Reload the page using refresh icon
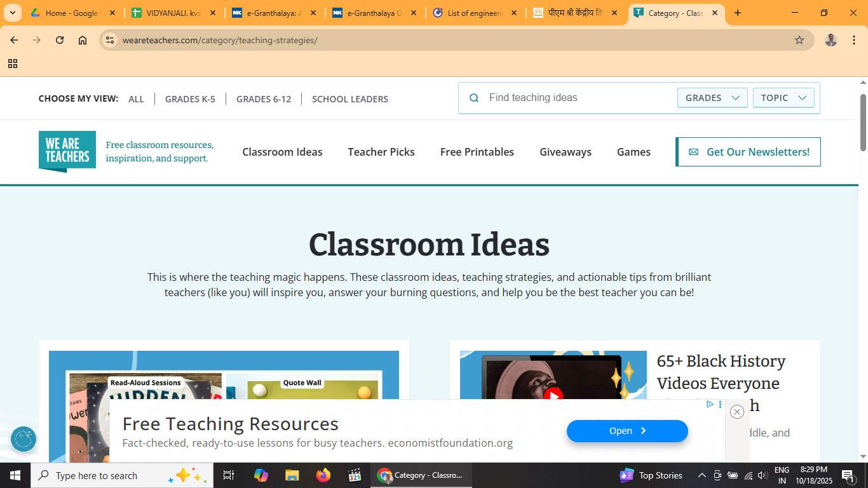Image resolution: width=868 pixels, height=488 pixels. coord(60,40)
